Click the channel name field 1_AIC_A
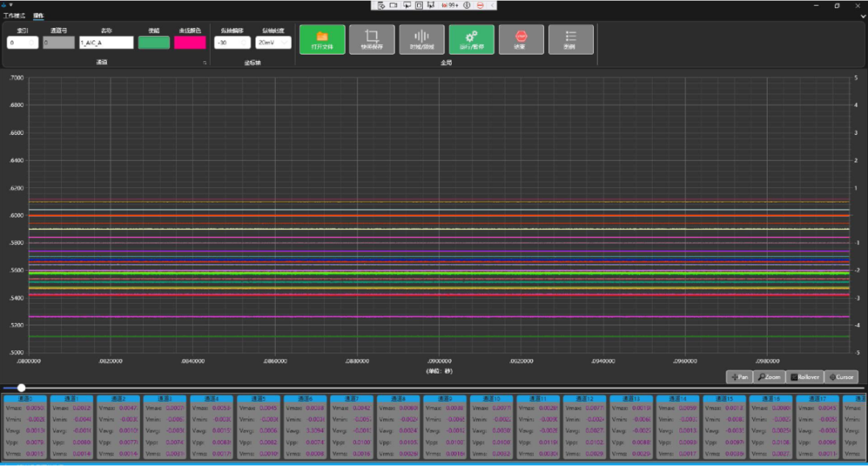The image size is (868, 466). click(x=106, y=43)
